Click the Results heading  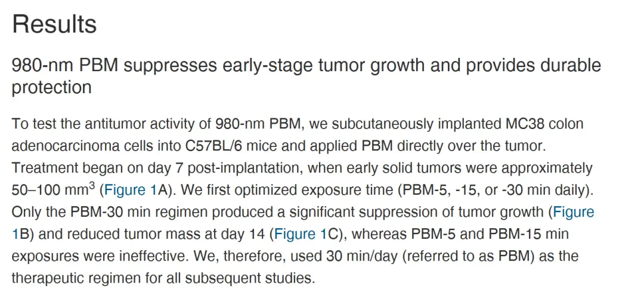click(54, 24)
